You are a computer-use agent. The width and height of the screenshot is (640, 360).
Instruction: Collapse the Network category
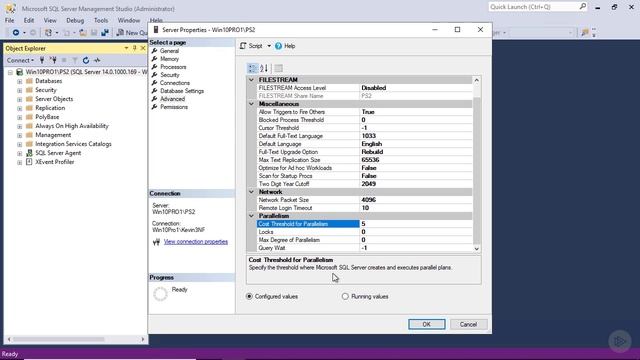[x=251, y=192]
